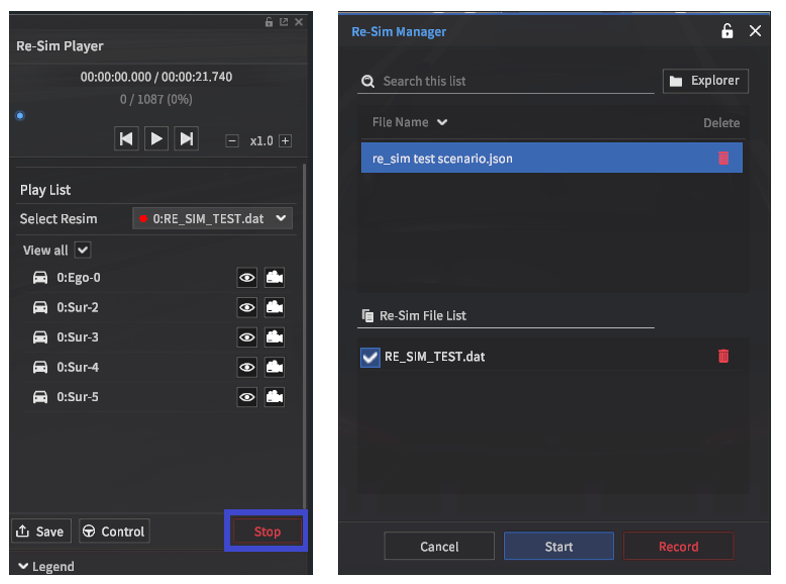Hide 0:Sur-2 using its eye icon
Image resolution: width=786 pixels, height=584 pixels.
pos(246,307)
